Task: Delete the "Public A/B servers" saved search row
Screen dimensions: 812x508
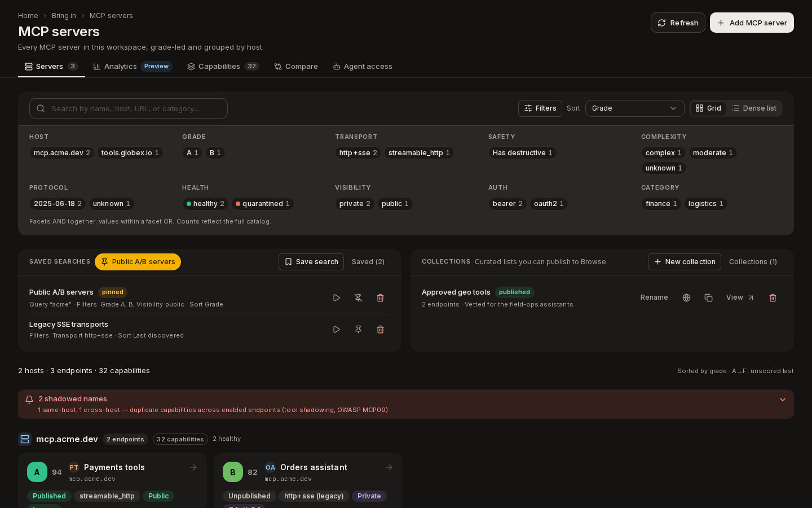Action: pyautogui.click(x=380, y=297)
